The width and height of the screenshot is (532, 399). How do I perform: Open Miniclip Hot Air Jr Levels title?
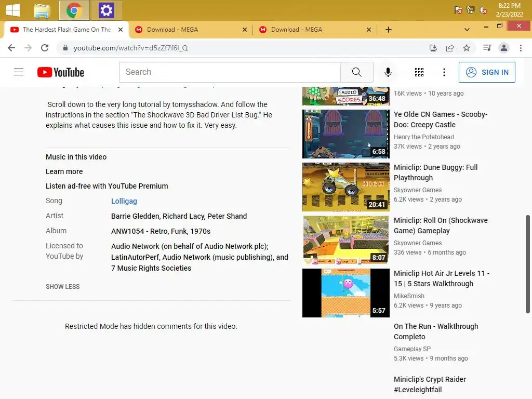[x=442, y=278]
